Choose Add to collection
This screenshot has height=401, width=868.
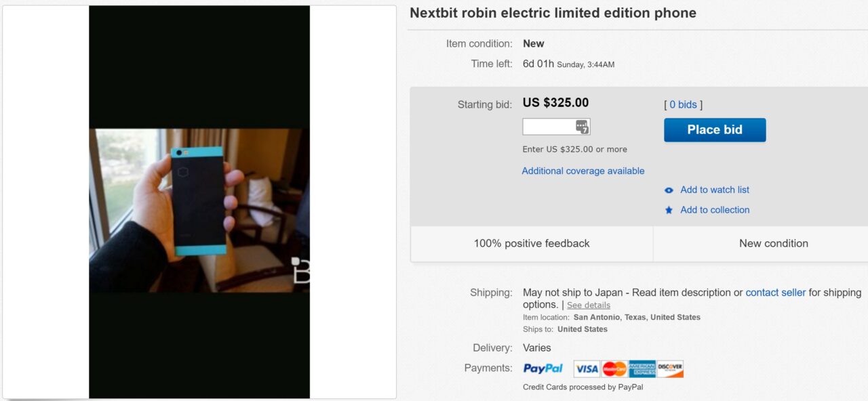pyautogui.click(x=715, y=210)
